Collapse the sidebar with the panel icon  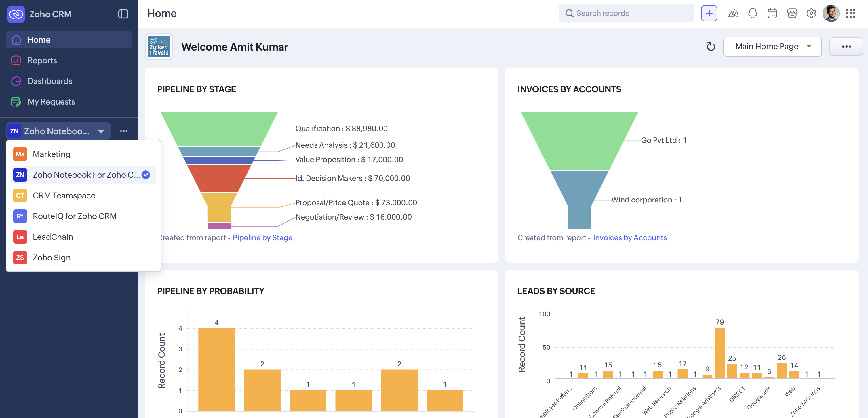[x=123, y=14]
